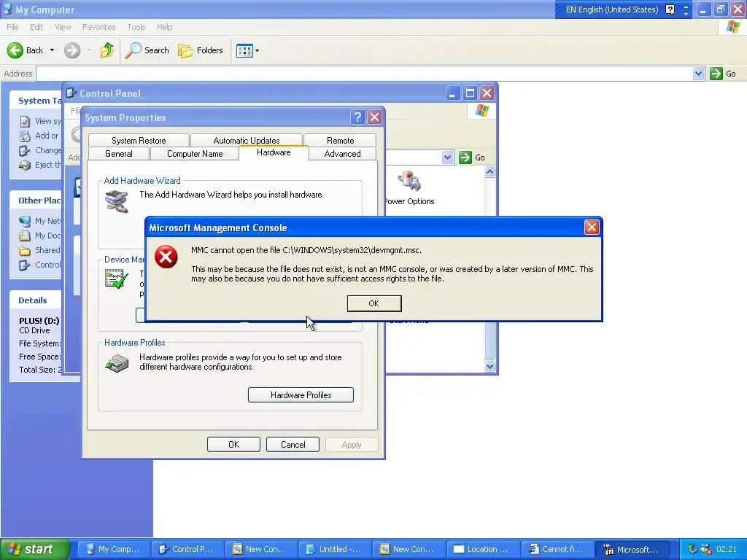Viewport: 747px width, 560px height.
Task: Open the My Computer address bar dropdown
Action: click(x=698, y=74)
